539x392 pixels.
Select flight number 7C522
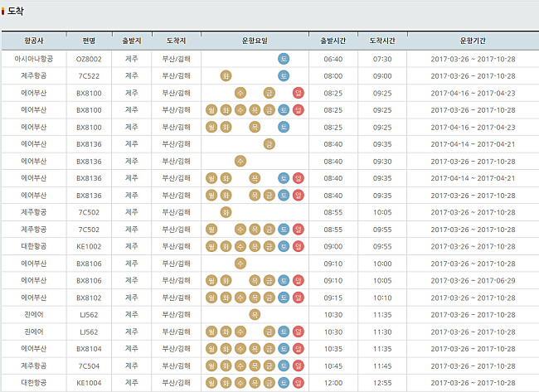89,76
